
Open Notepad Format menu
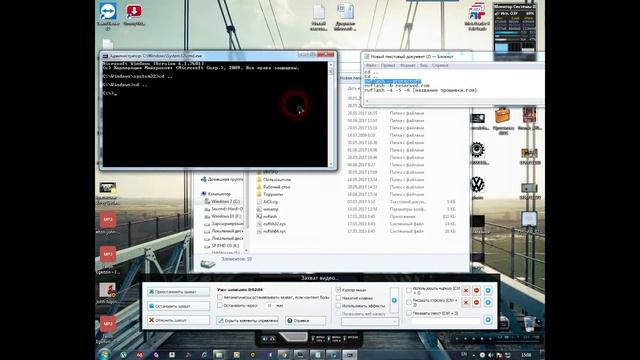[x=407, y=65]
